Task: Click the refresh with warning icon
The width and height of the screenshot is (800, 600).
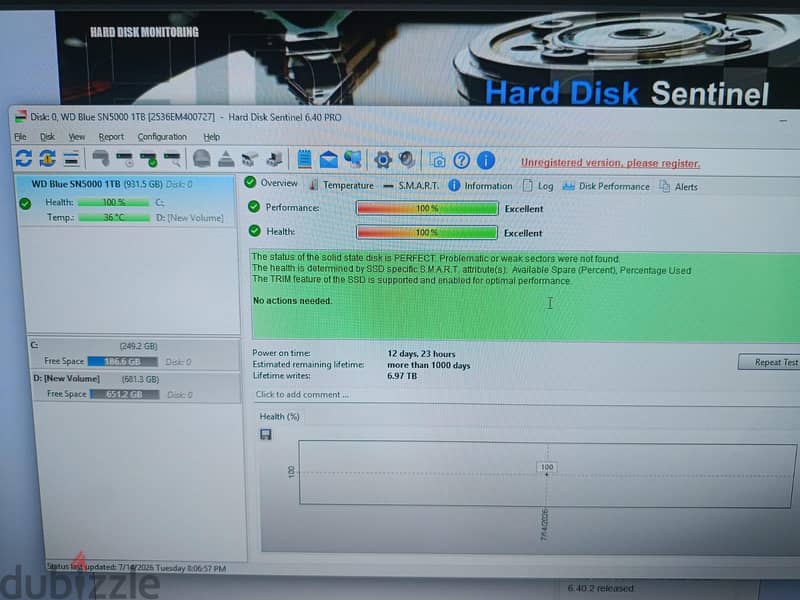Action: (47, 159)
